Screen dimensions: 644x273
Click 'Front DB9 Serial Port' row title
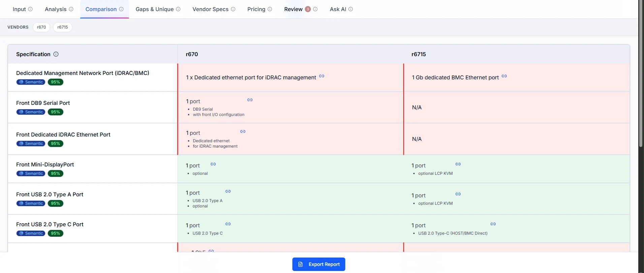(43, 103)
